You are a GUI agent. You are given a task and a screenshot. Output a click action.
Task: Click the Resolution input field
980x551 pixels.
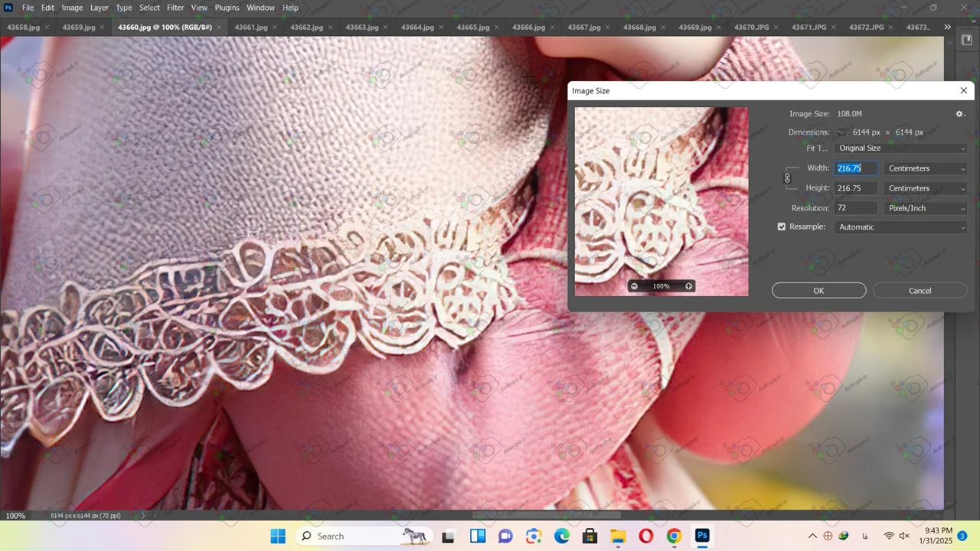(x=855, y=208)
